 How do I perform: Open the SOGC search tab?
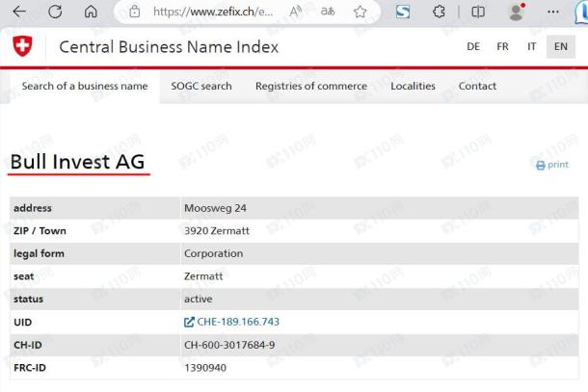[201, 86]
